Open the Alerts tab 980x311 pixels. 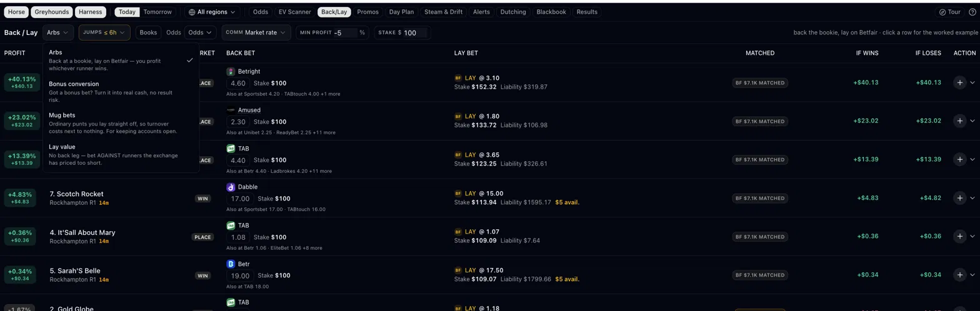481,12
